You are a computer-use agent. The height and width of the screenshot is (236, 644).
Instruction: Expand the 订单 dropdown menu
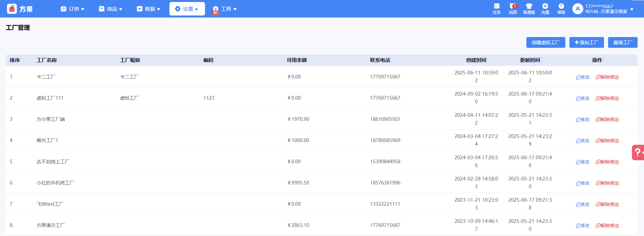click(x=72, y=9)
